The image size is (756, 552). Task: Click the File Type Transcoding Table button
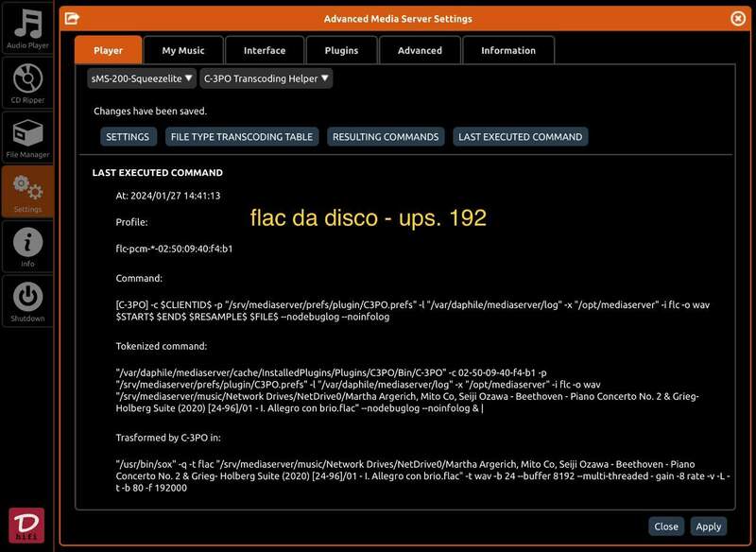tap(241, 137)
